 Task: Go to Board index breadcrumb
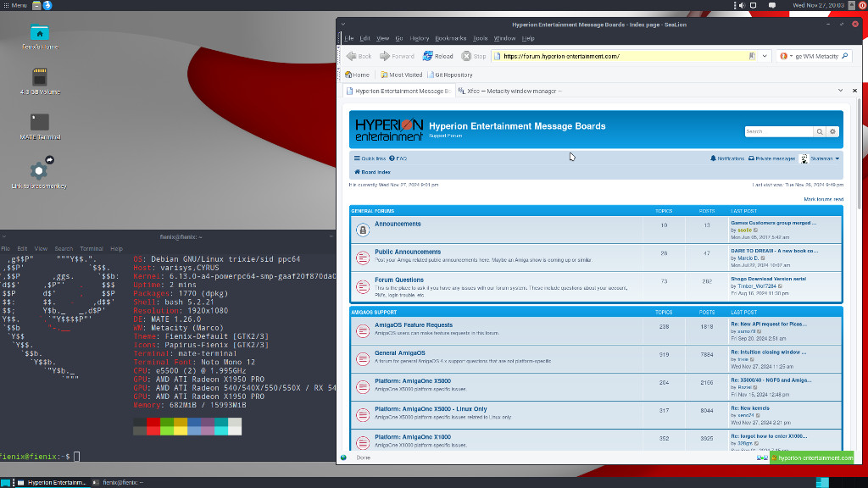click(373, 172)
